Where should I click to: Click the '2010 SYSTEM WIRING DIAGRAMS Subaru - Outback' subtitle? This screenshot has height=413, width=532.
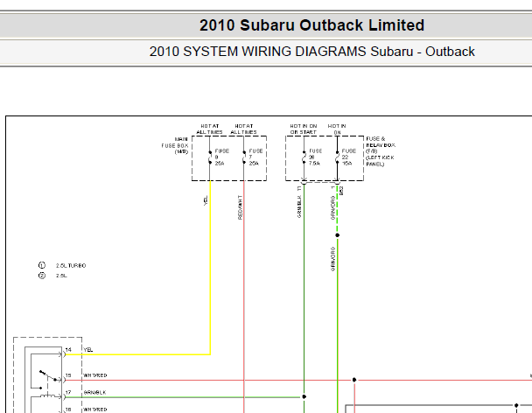311,52
